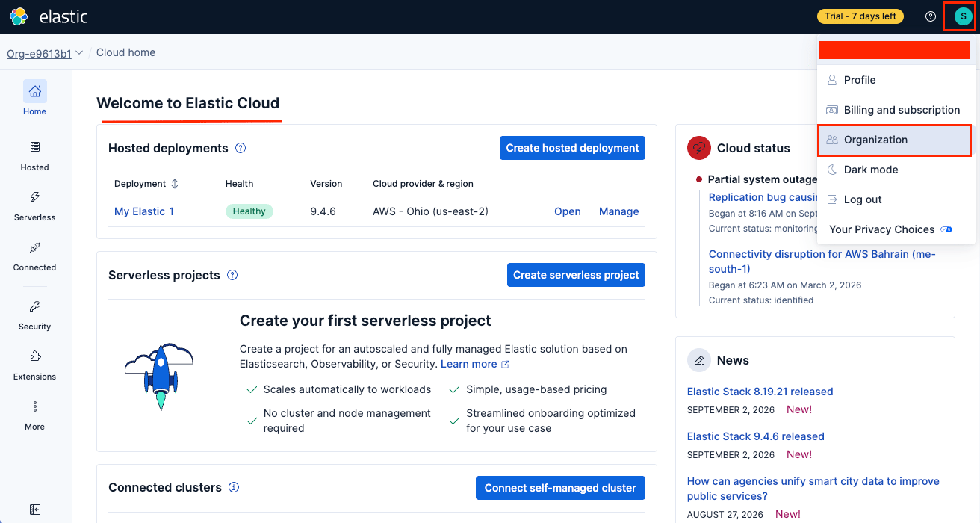
Task: Select Log out menu item
Action: click(x=896, y=199)
